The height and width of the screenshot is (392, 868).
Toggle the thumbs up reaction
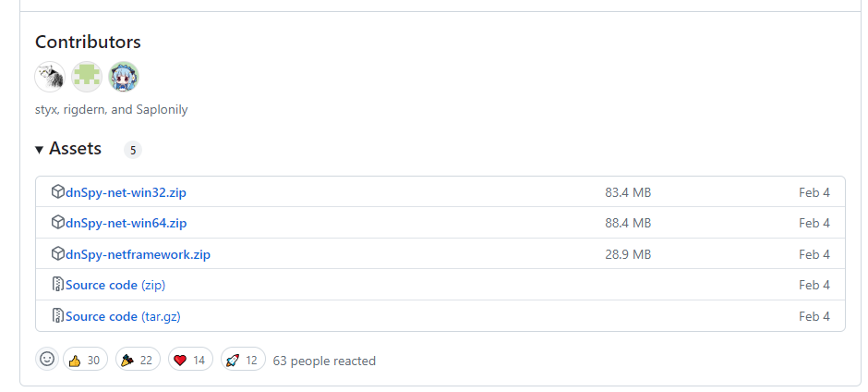tap(85, 360)
